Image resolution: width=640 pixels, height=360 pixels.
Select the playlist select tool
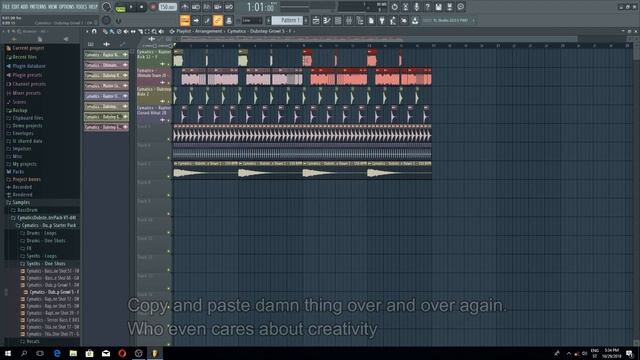147,31
